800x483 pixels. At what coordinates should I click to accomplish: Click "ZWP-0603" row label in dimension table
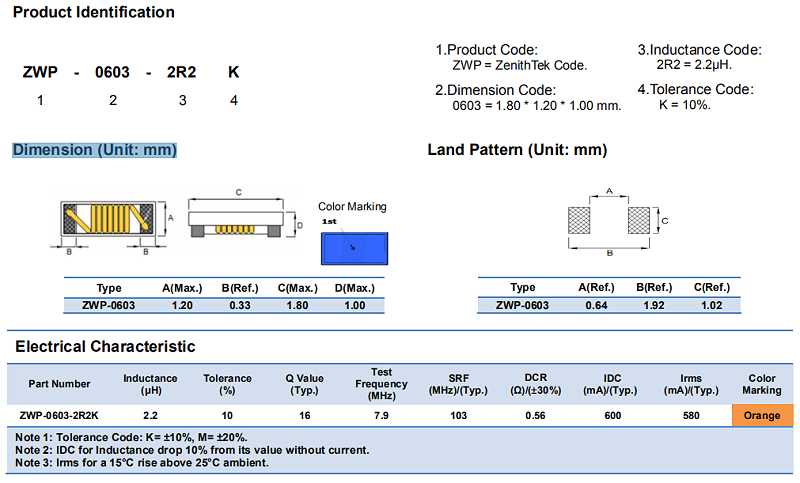(108, 306)
